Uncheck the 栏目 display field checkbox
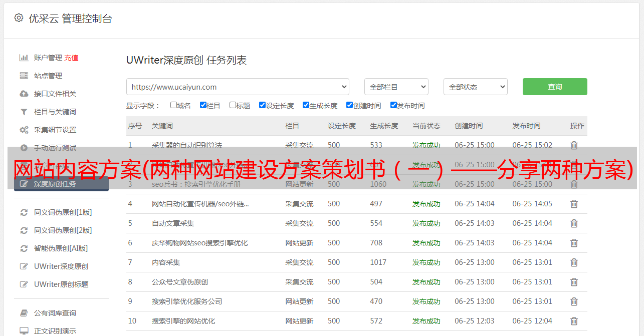 (x=203, y=105)
